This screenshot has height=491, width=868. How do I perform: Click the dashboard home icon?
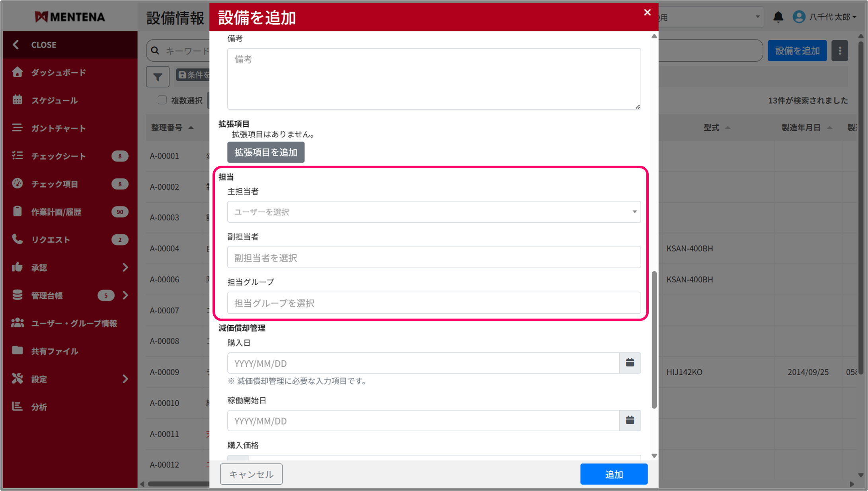tap(17, 72)
